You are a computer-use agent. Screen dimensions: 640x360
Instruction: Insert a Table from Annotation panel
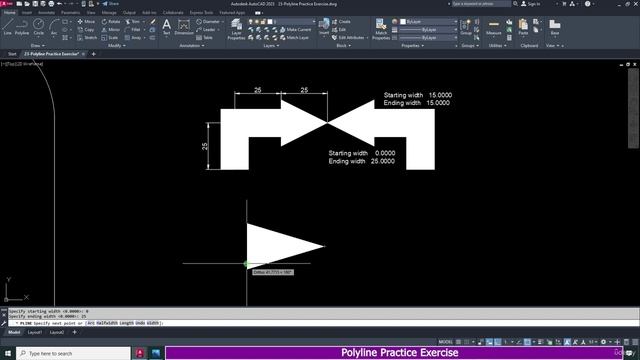204,38
